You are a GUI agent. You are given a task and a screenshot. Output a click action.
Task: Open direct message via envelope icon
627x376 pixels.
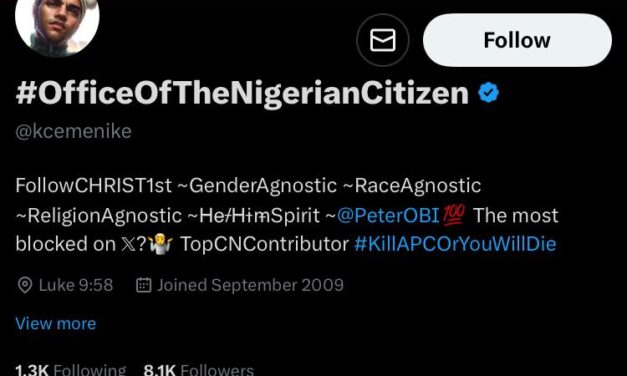[x=383, y=40]
